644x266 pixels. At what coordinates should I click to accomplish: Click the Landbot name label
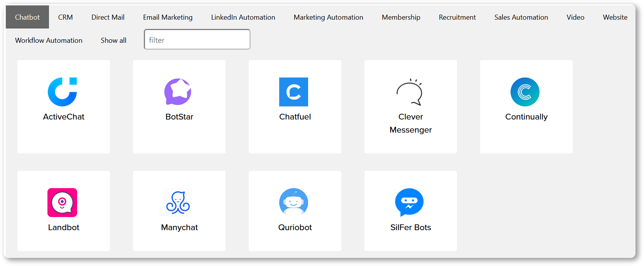(x=64, y=227)
